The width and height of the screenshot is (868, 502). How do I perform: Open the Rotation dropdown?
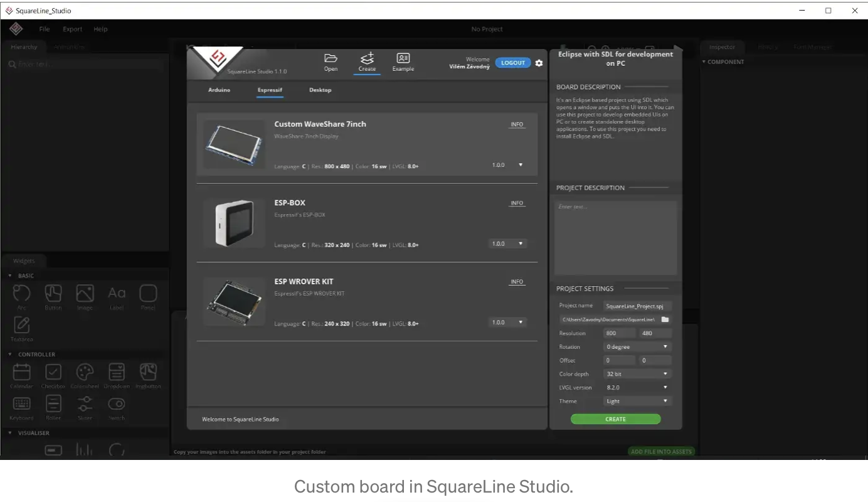[x=637, y=347]
